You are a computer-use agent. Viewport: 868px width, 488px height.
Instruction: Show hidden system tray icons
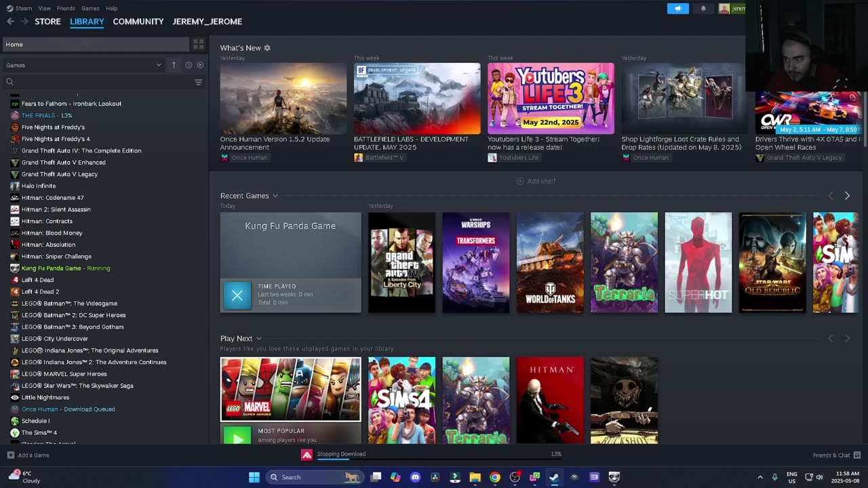760,477
